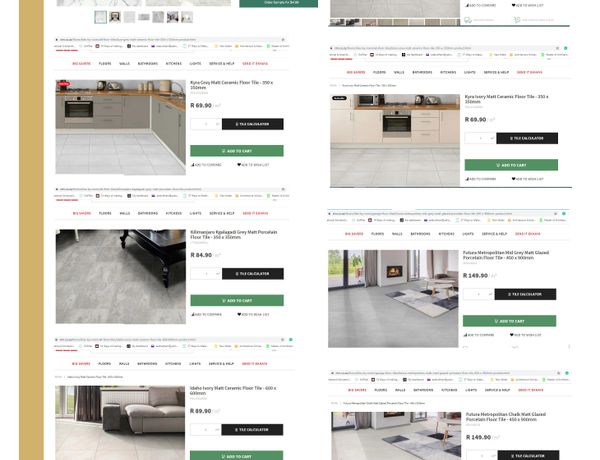The width and height of the screenshot is (600, 460).
Task: Open Floors menu above Kyra Grey tile
Action: (x=105, y=64)
